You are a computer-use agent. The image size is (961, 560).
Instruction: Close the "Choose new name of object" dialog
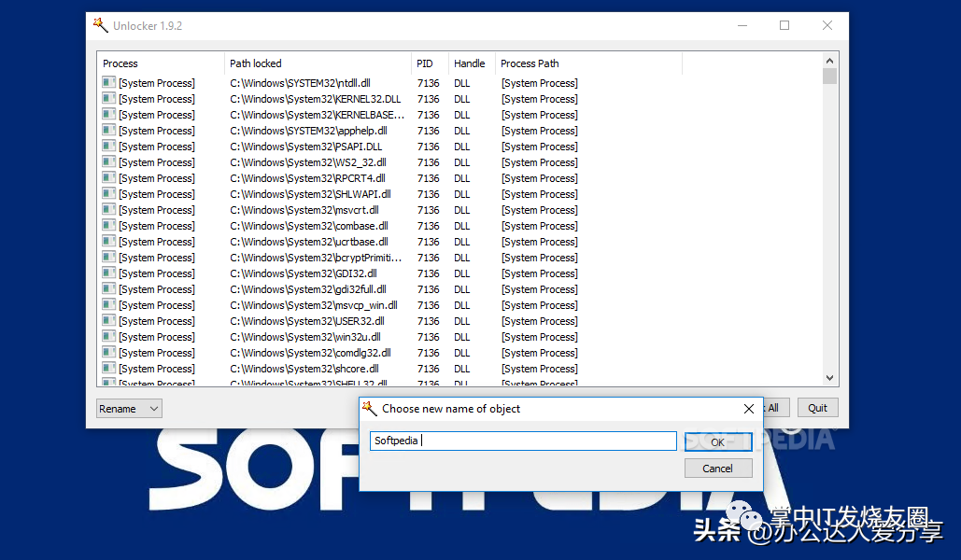tap(749, 409)
